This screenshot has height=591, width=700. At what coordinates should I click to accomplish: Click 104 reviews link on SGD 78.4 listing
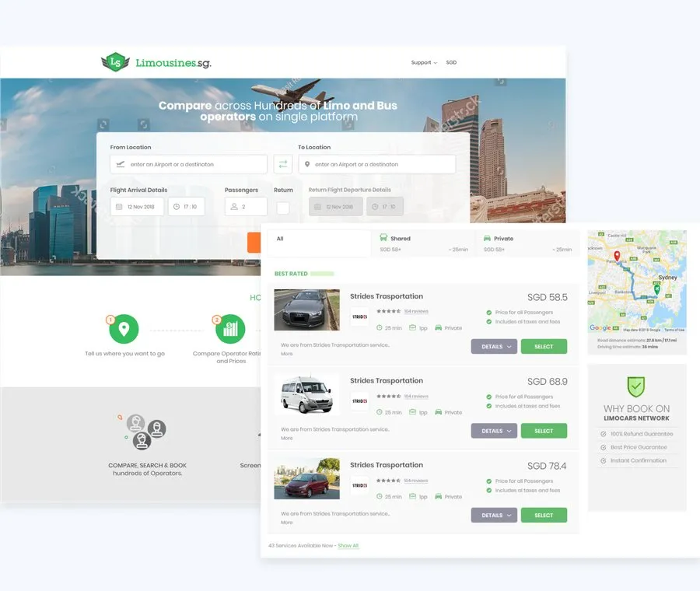416,481
